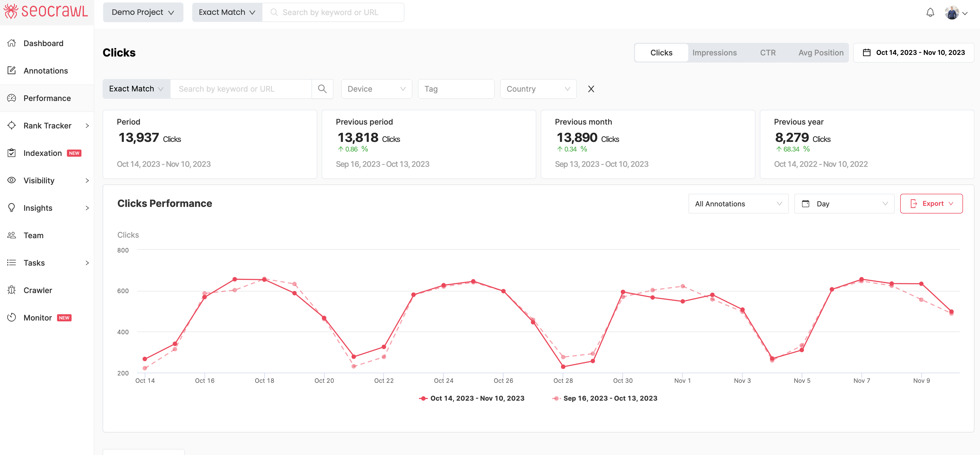Open Team in sidebar

click(47, 235)
